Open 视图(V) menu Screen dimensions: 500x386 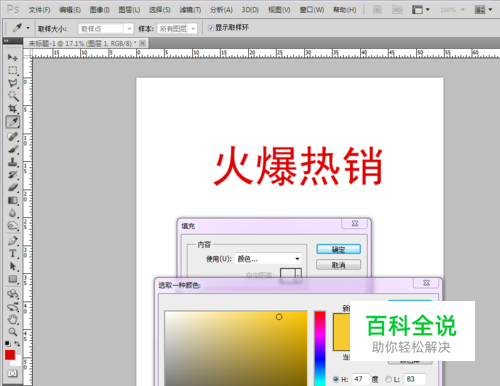[x=279, y=10]
